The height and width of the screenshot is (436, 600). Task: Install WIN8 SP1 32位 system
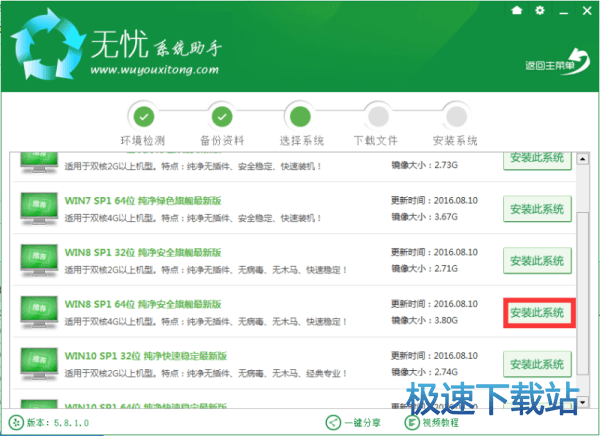[537, 261]
